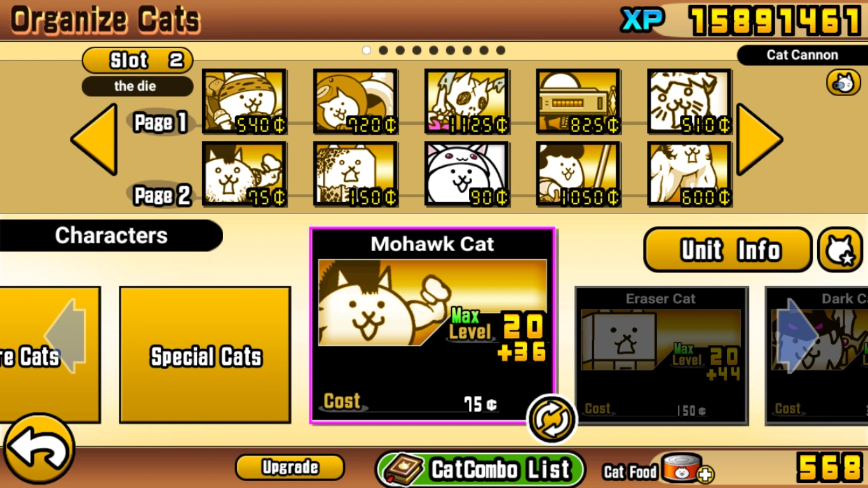This screenshot has width=868, height=488.
Task: Tap the Cat Cannon icon button
Action: pyautogui.click(x=843, y=83)
